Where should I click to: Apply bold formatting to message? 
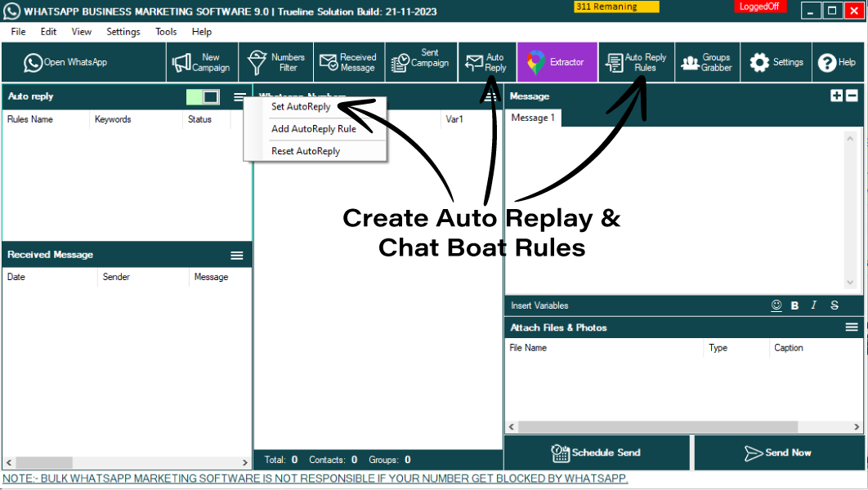coord(795,305)
